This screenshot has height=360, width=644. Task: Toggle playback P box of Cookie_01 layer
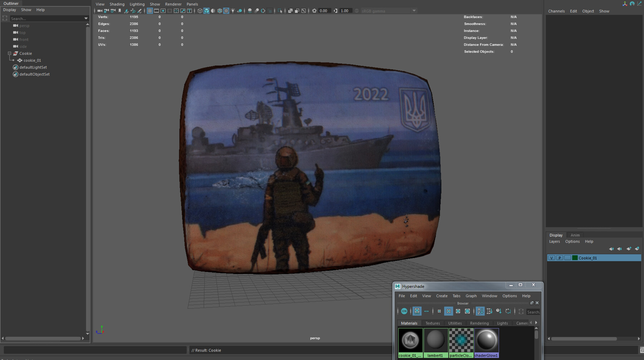[x=560, y=258]
